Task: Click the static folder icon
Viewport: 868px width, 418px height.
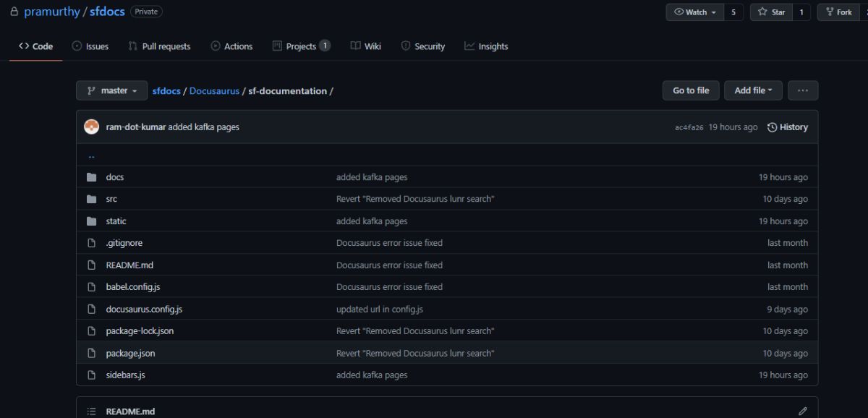Action: click(x=92, y=221)
